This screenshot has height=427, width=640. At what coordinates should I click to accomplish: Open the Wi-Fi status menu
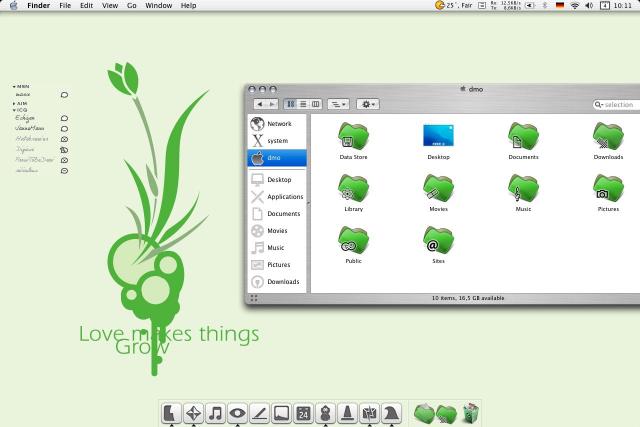(x=575, y=5)
